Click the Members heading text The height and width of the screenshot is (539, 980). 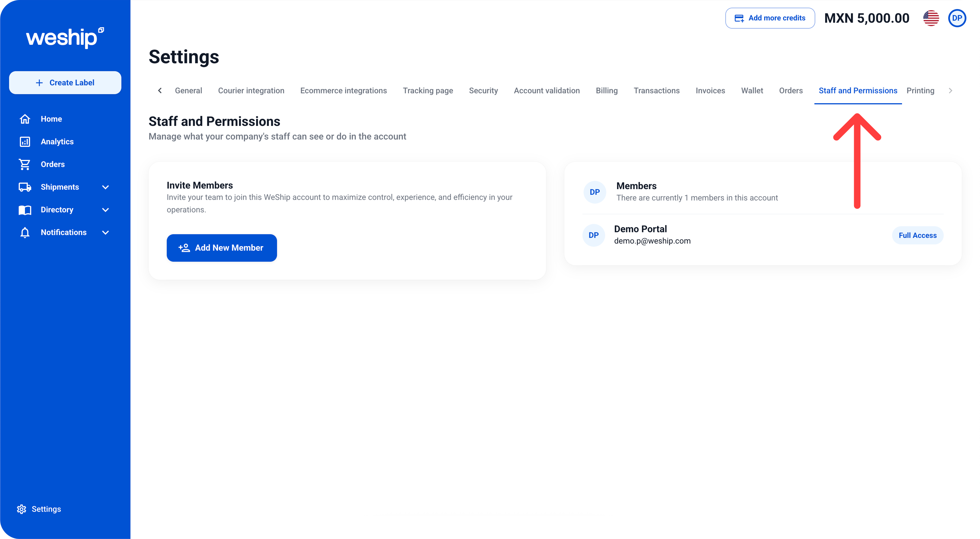pyautogui.click(x=637, y=186)
